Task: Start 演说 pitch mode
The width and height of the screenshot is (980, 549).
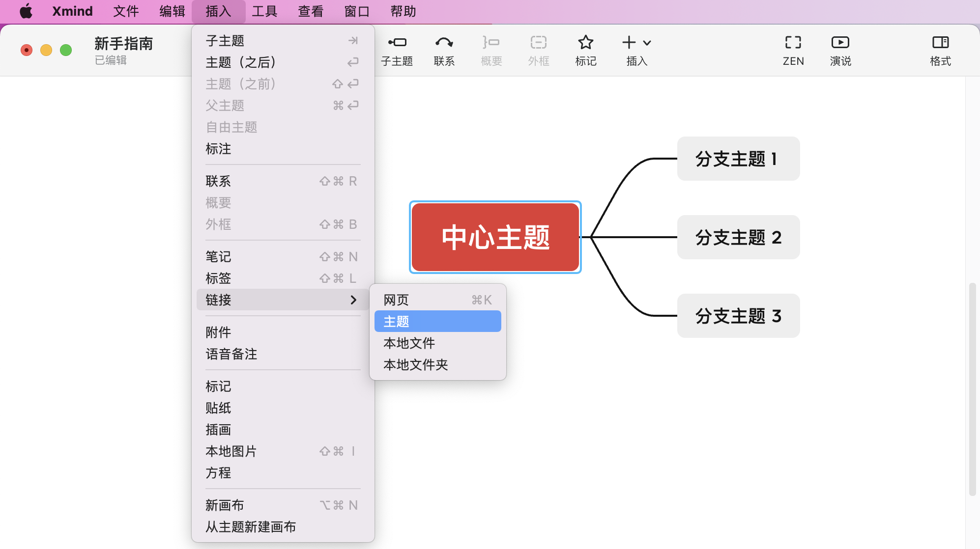Action: tap(840, 50)
